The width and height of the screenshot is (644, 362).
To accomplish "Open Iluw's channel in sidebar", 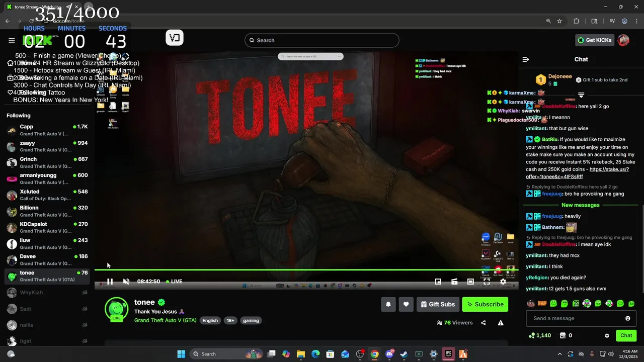I will point(47,243).
